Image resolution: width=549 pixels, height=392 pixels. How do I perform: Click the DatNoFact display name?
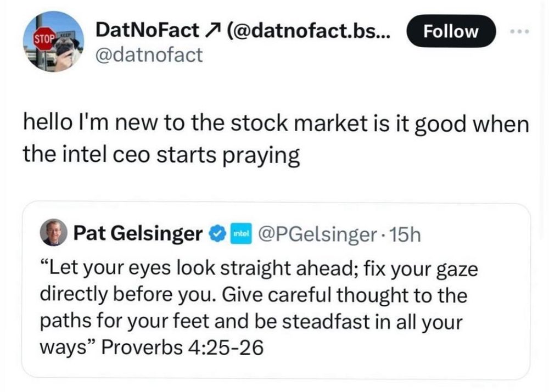(147, 31)
